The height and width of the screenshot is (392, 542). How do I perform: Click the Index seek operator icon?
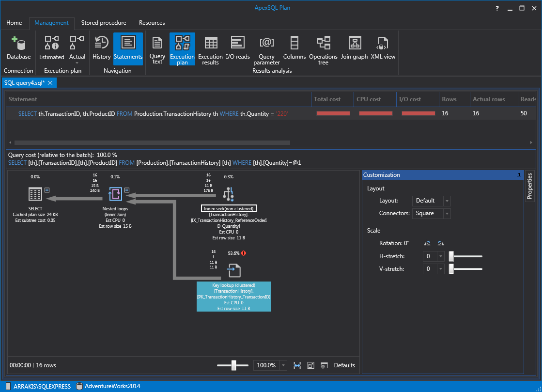[x=229, y=194]
